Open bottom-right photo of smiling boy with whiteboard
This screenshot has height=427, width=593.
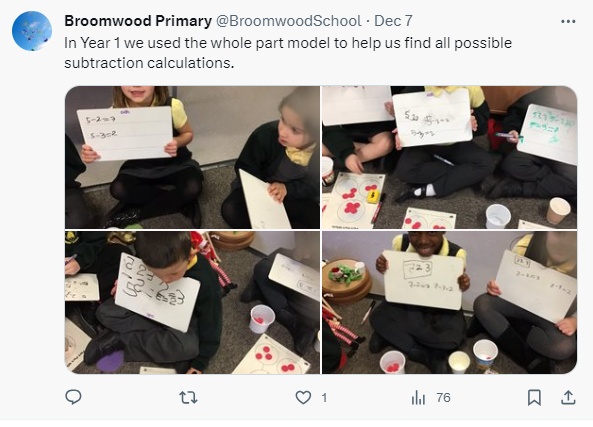449,303
